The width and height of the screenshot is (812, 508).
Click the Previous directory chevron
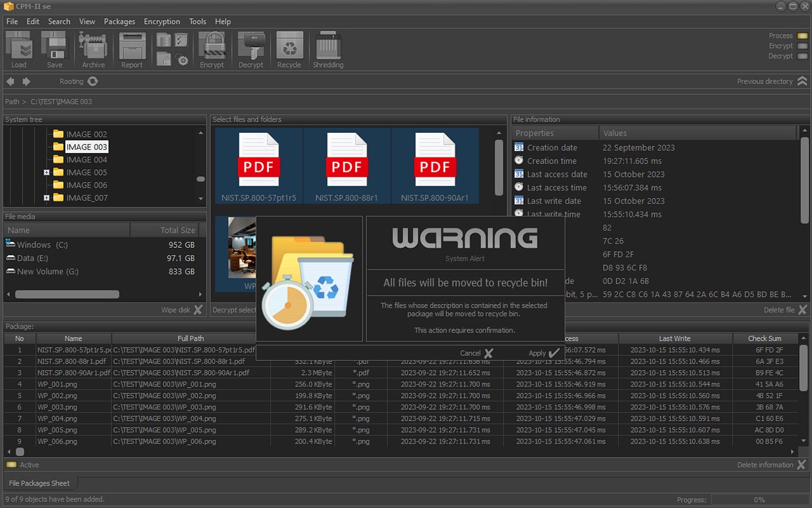802,81
